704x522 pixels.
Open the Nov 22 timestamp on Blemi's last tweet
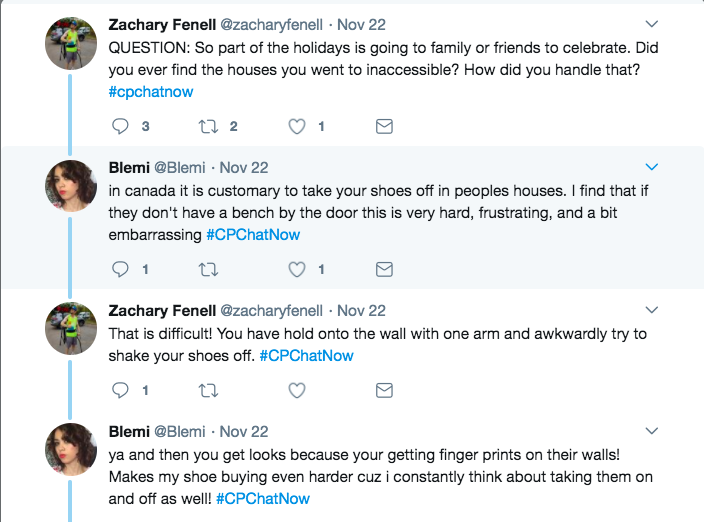click(244, 432)
